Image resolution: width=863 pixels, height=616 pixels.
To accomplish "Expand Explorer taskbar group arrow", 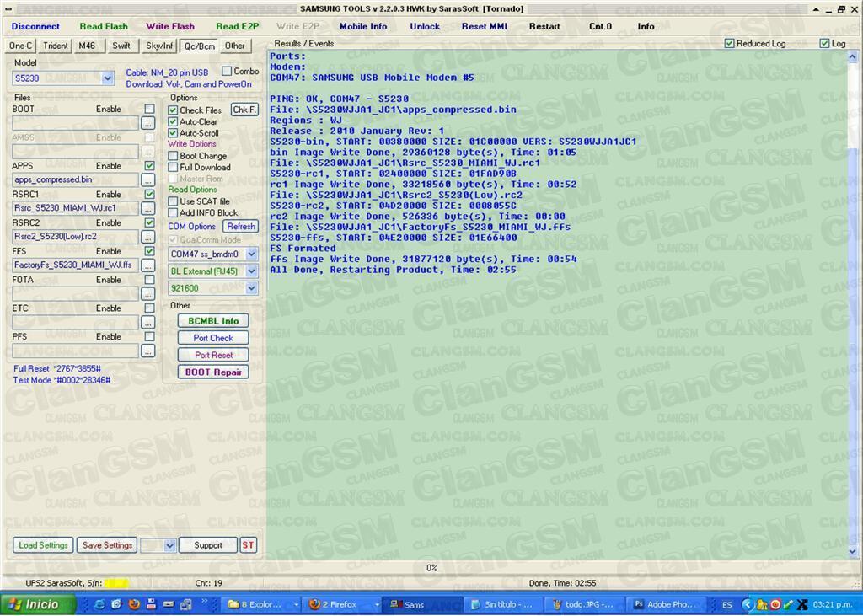I will pos(296,604).
